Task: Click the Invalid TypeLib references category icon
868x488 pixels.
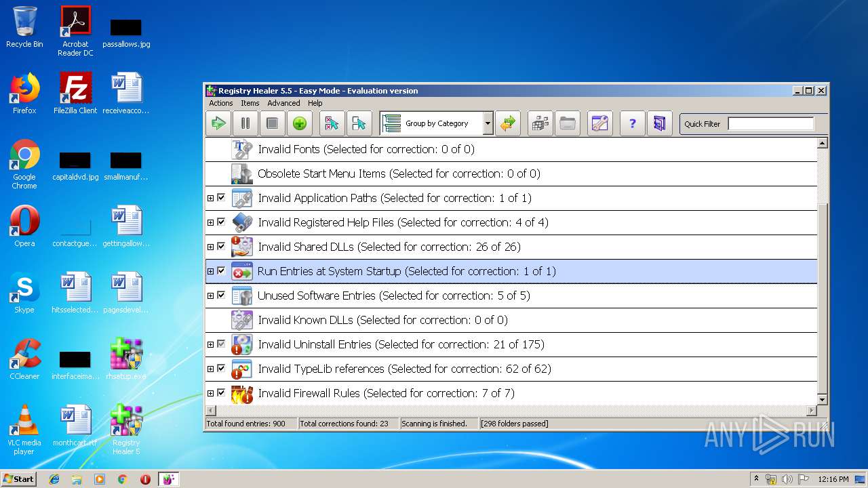Action: click(x=242, y=369)
